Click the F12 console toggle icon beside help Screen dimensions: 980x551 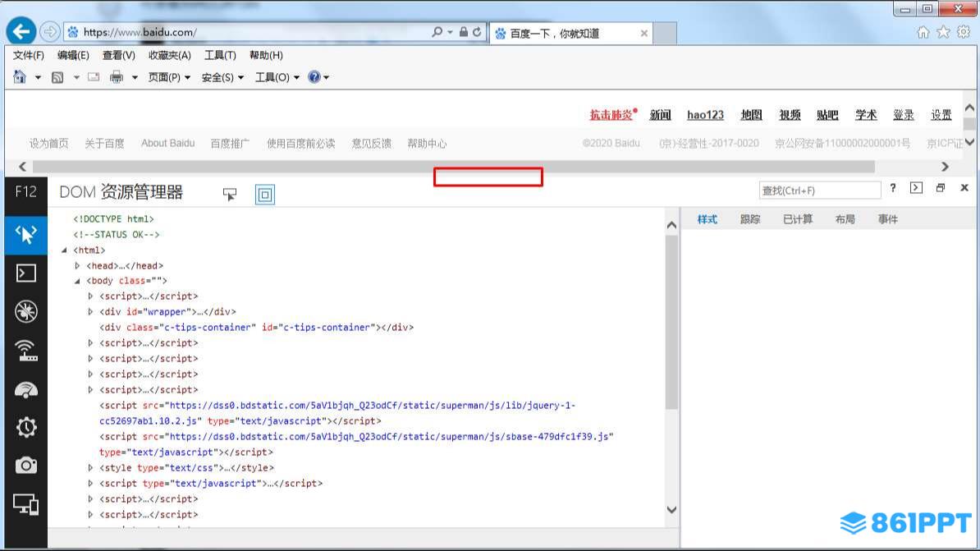[916, 187]
